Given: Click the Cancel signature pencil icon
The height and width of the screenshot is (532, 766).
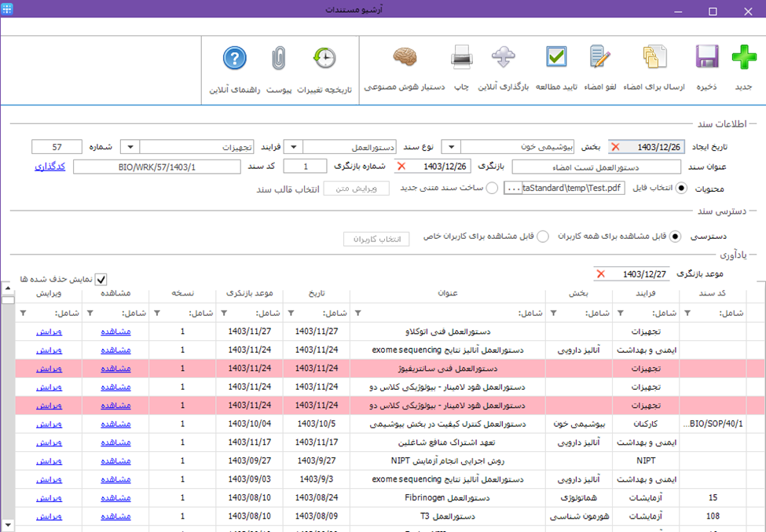Looking at the screenshot, I should coord(600,57).
